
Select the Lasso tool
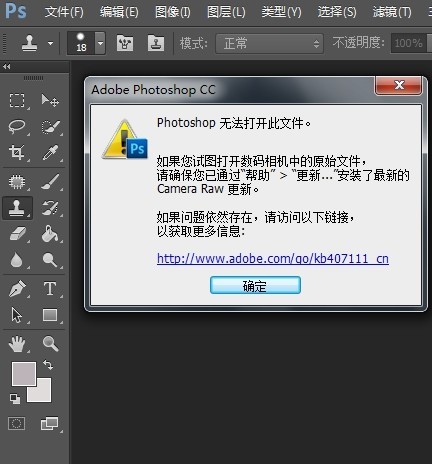click(17, 127)
